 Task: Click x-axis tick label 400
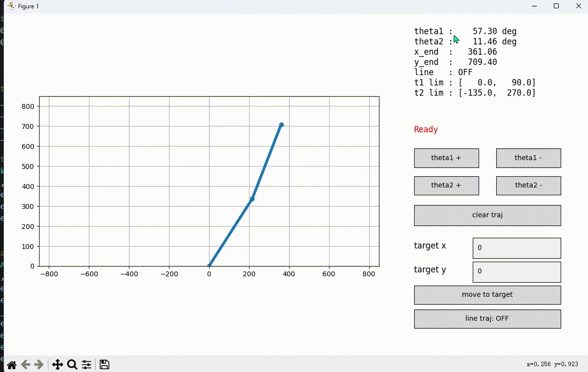click(x=289, y=274)
